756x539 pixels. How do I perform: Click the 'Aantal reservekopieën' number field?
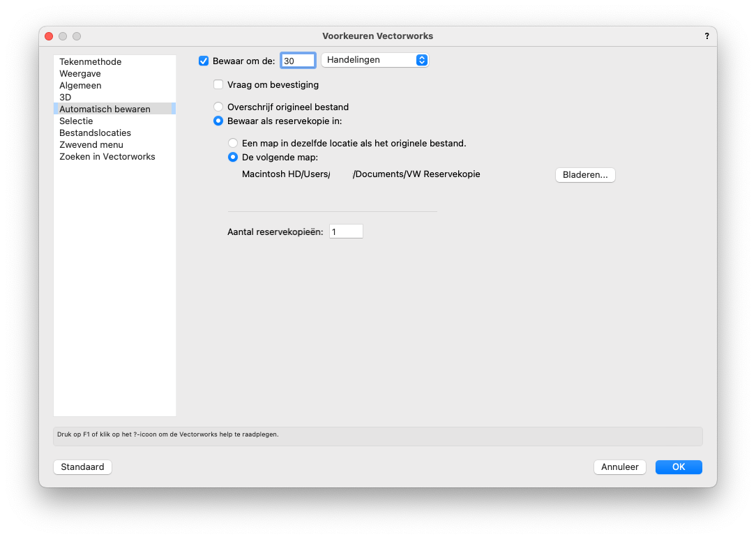tap(346, 231)
